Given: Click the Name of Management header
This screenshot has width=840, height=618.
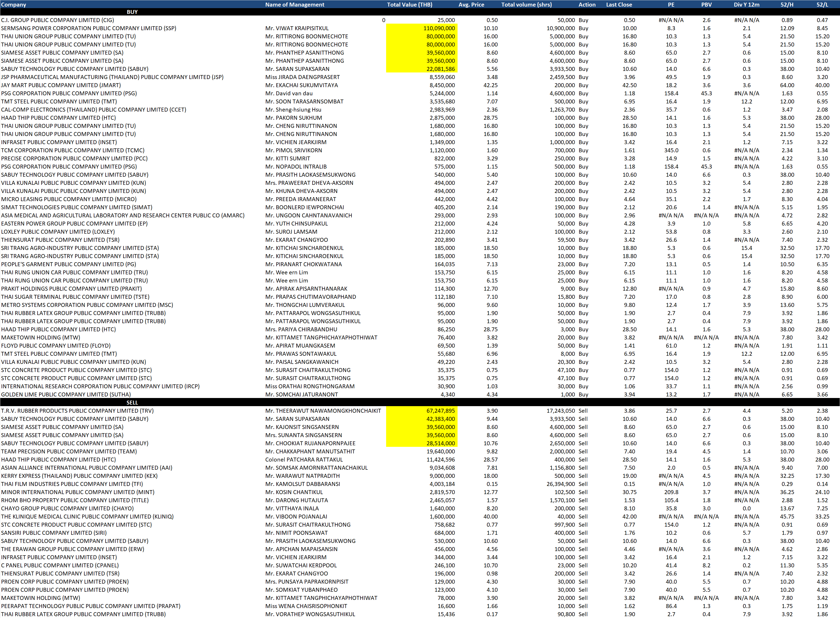Looking at the screenshot, I should point(295,4).
